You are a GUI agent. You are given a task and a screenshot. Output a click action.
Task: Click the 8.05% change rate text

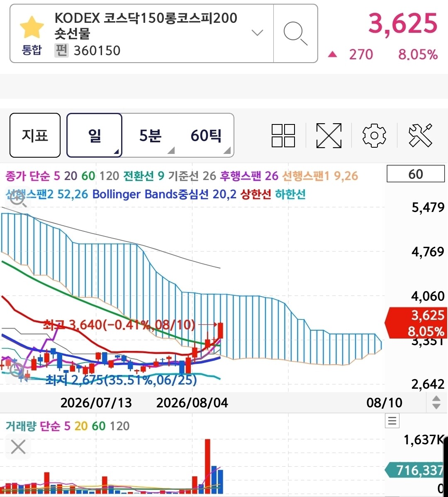pos(418,54)
